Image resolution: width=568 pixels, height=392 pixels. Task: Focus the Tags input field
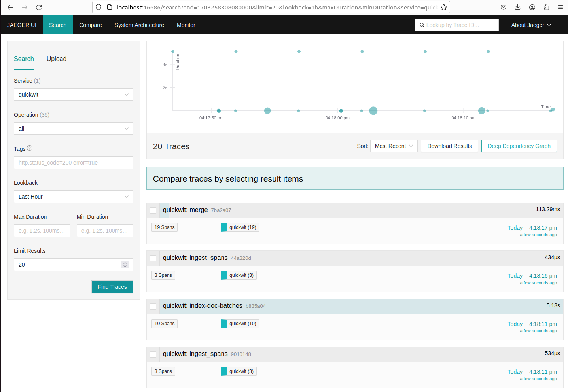(74, 163)
